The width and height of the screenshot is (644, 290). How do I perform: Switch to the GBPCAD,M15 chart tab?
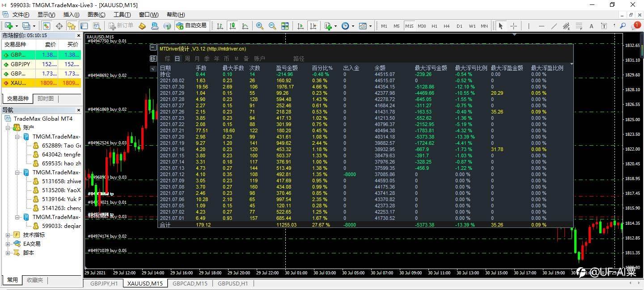[190, 283]
